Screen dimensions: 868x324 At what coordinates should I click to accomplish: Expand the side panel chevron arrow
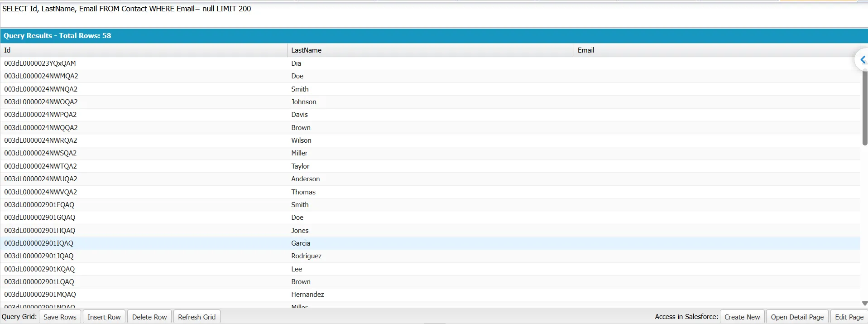862,60
